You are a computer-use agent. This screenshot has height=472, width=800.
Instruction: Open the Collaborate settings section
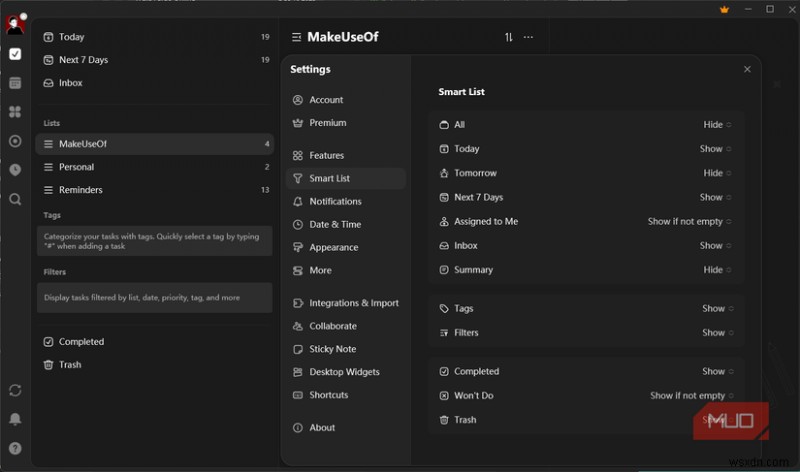tap(346, 326)
